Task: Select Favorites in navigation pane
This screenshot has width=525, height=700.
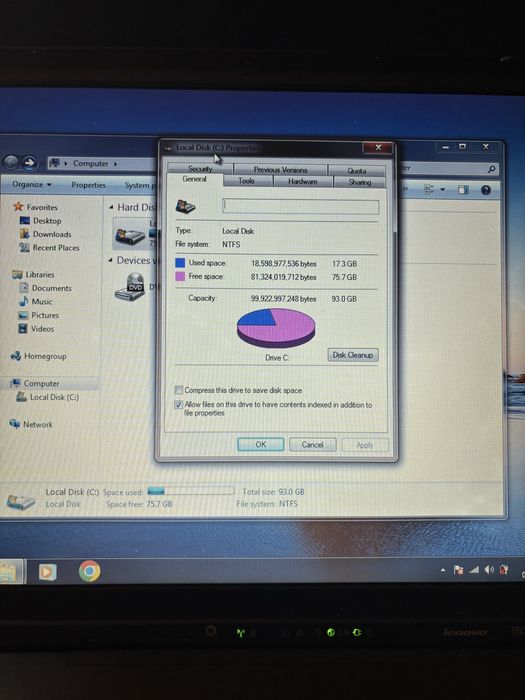Action: (x=42, y=207)
